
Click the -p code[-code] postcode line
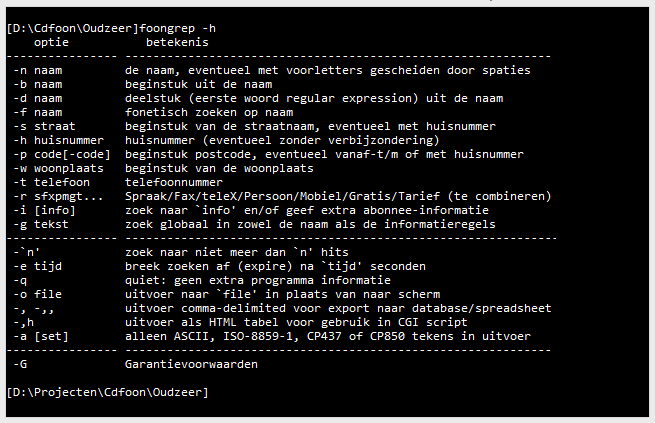point(268,155)
